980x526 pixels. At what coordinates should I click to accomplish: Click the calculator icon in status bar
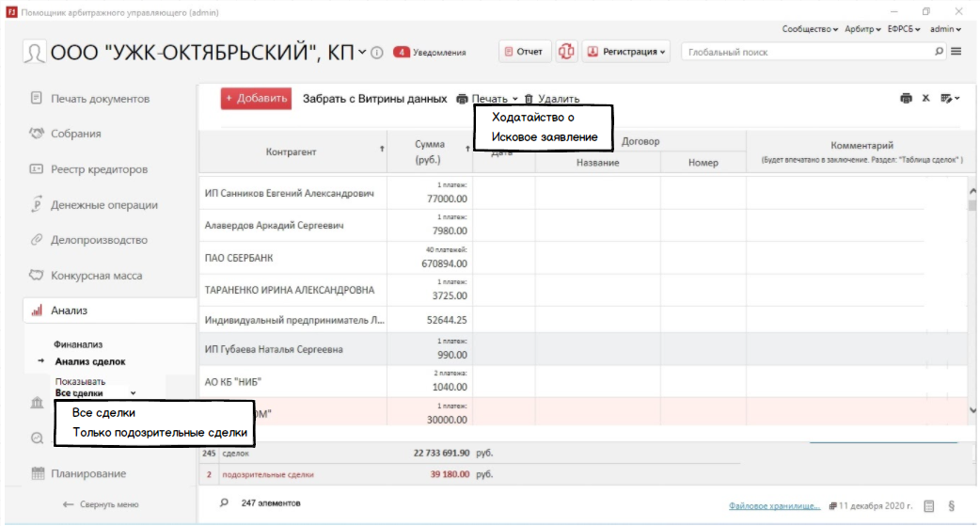(x=929, y=505)
